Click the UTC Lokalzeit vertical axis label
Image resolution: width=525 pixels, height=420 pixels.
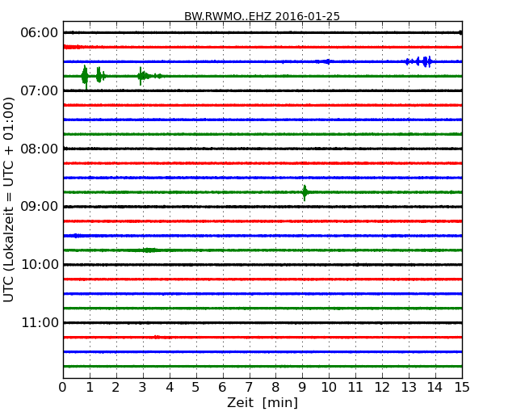(x=9, y=199)
